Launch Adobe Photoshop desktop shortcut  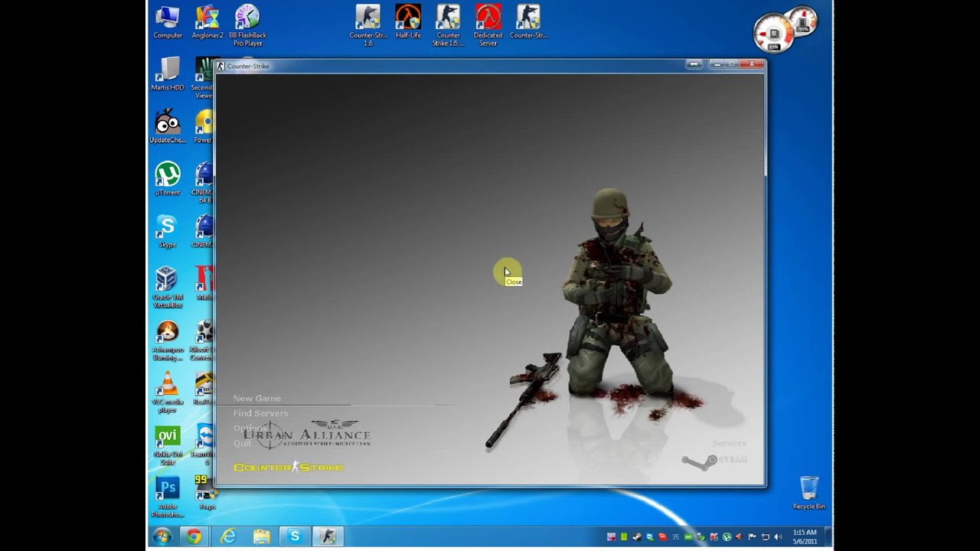click(167, 497)
